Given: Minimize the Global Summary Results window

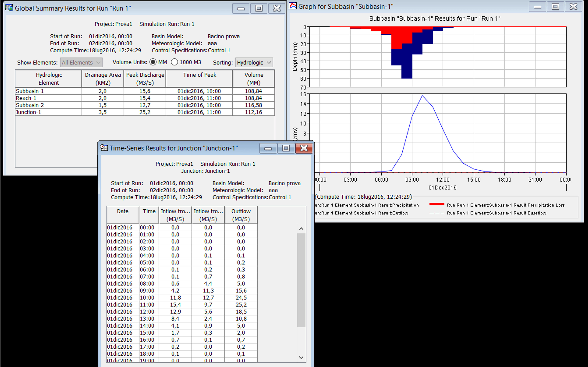Looking at the screenshot, I should click(241, 8).
